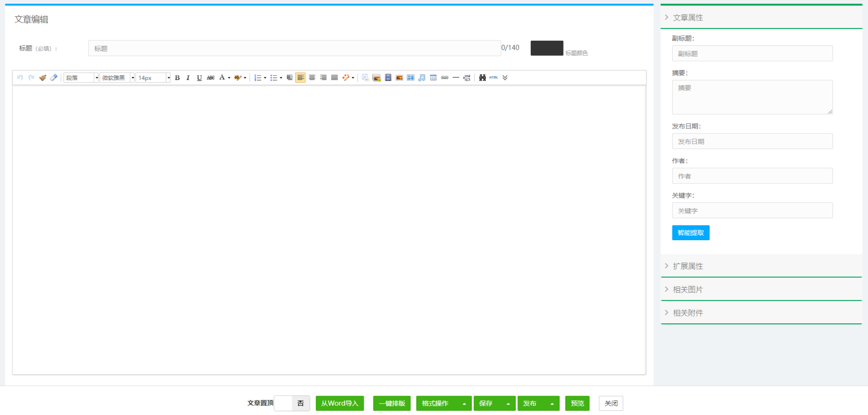The height and width of the screenshot is (415, 868).
Task: Toggle the 文章置顶 switch
Action: click(292, 403)
